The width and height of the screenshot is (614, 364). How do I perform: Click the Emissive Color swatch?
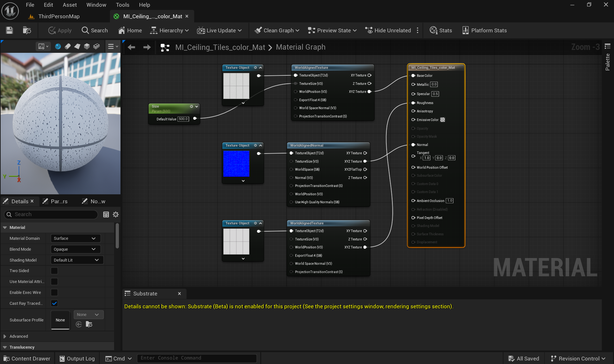tap(443, 120)
